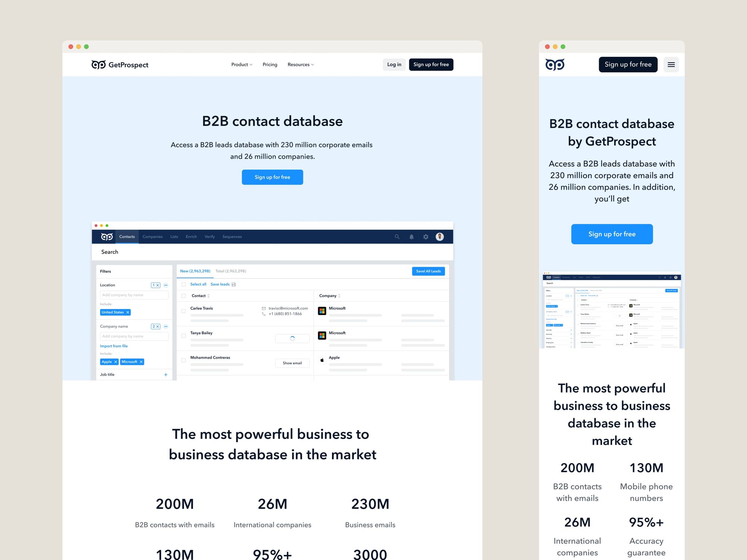The width and height of the screenshot is (747, 560).
Task: Toggle the Select all checkbox
Action: pyautogui.click(x=183, y=284)
